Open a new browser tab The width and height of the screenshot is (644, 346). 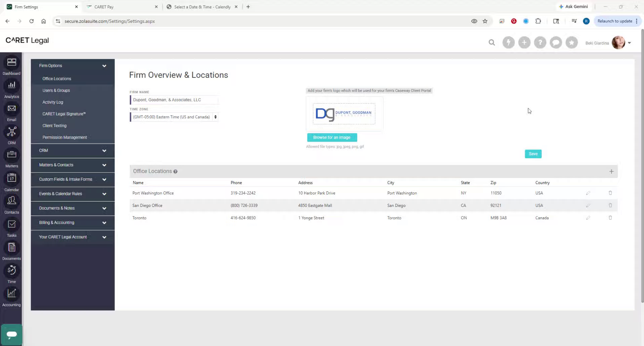pos(248,7)
